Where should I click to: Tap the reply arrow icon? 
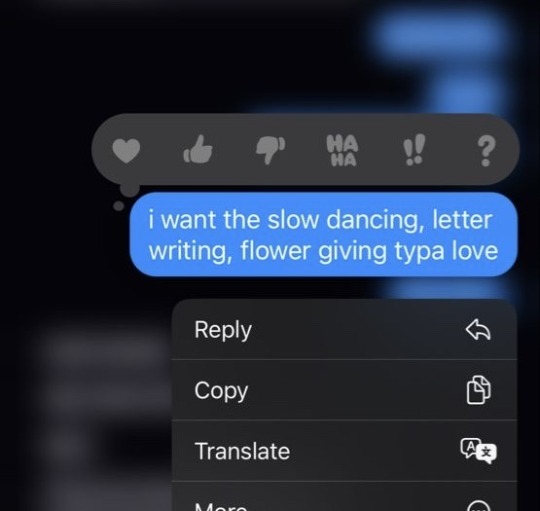point(478,330)
